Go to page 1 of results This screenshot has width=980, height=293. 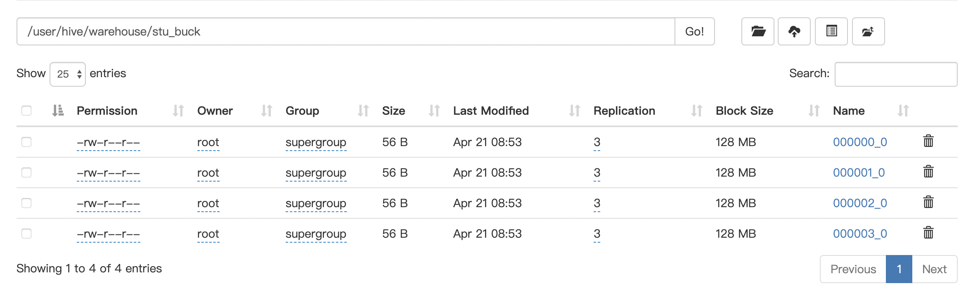[899, 269]
